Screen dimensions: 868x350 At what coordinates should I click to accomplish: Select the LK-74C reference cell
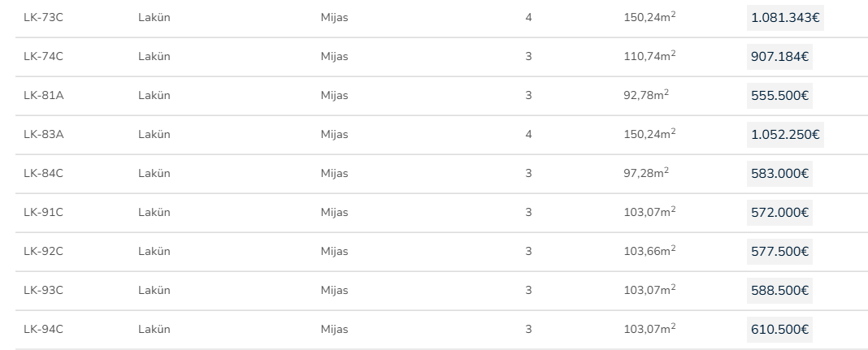(43, 56)
